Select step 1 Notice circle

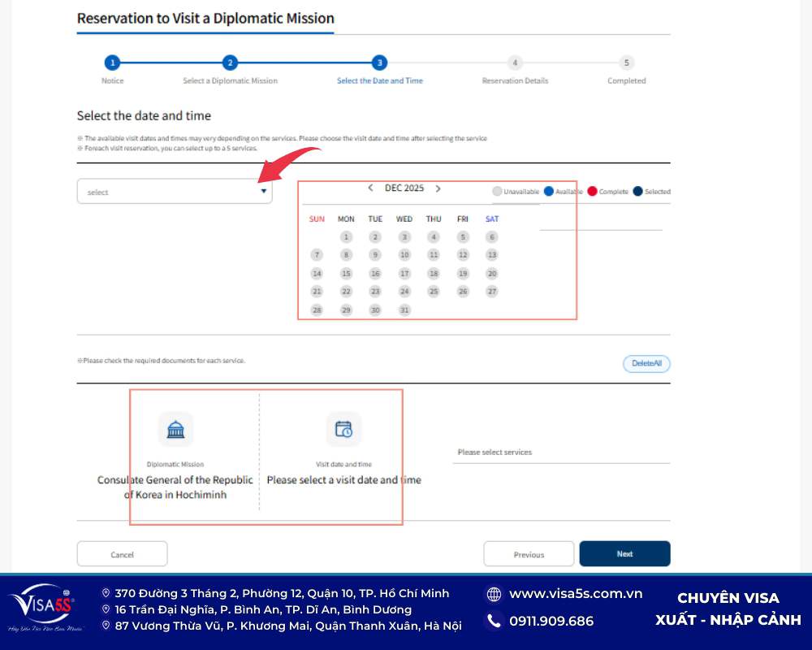tap(112, 62)
